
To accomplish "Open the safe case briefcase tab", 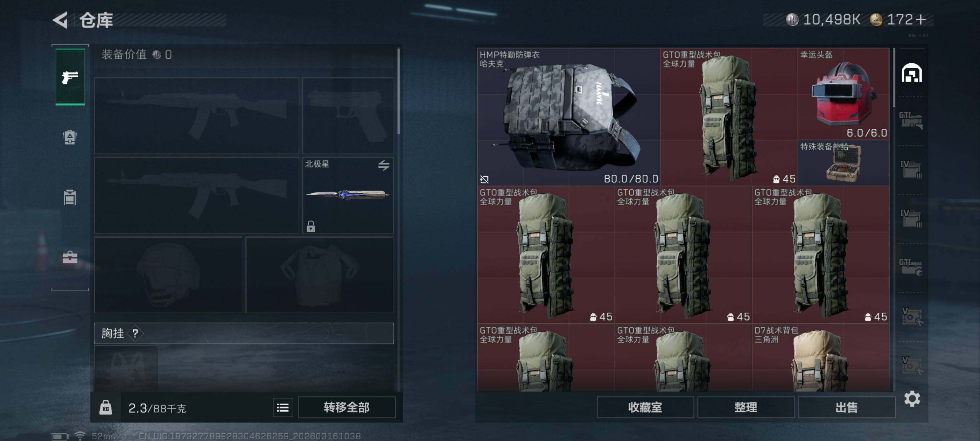I will pyautogui.click(x=70, y=257).
